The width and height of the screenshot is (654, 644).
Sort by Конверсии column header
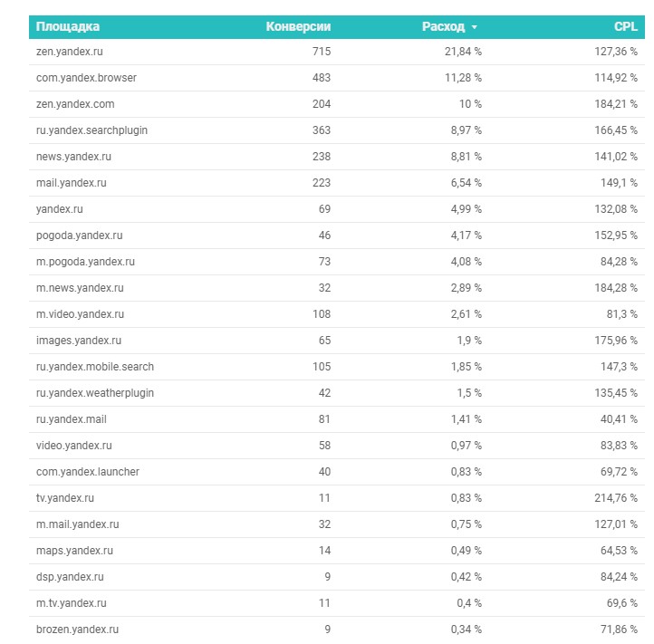pyautogui.click(x=298, y=27)
